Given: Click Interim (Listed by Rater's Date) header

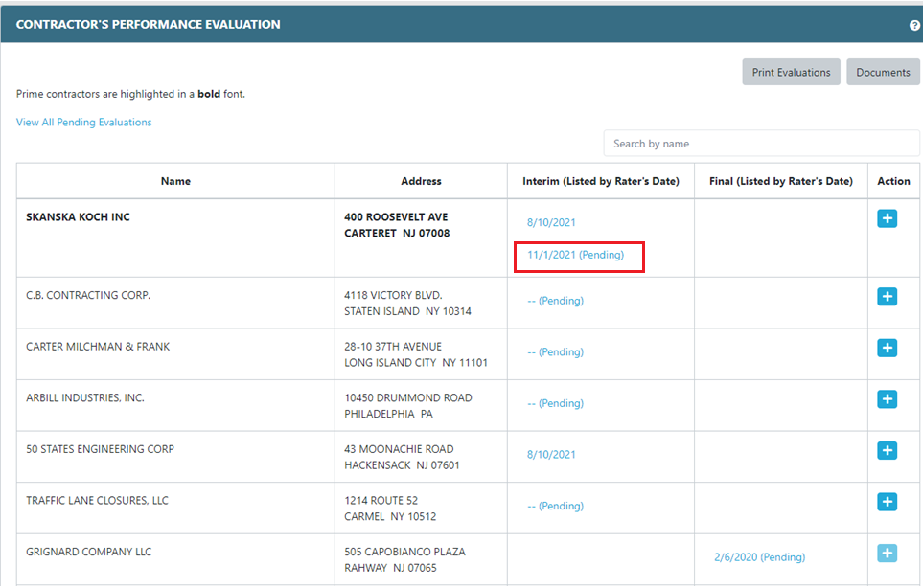Looking at the screenshot, I should click(x=600, y=181).
